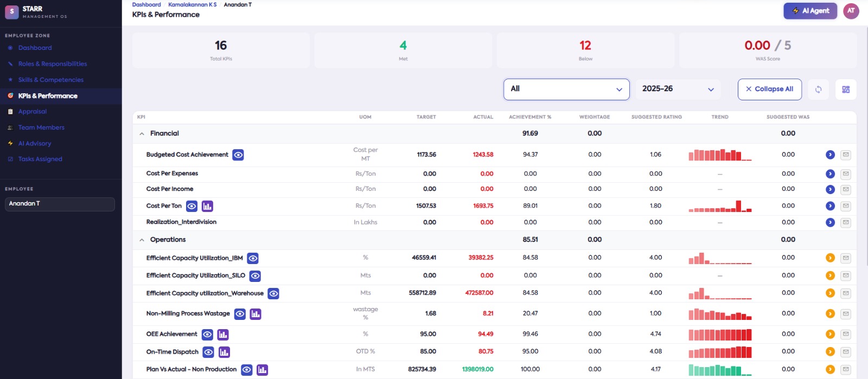Click the Collapse All button
The image size is (868, 379).
pyautogui.click(x=770, y=89)
